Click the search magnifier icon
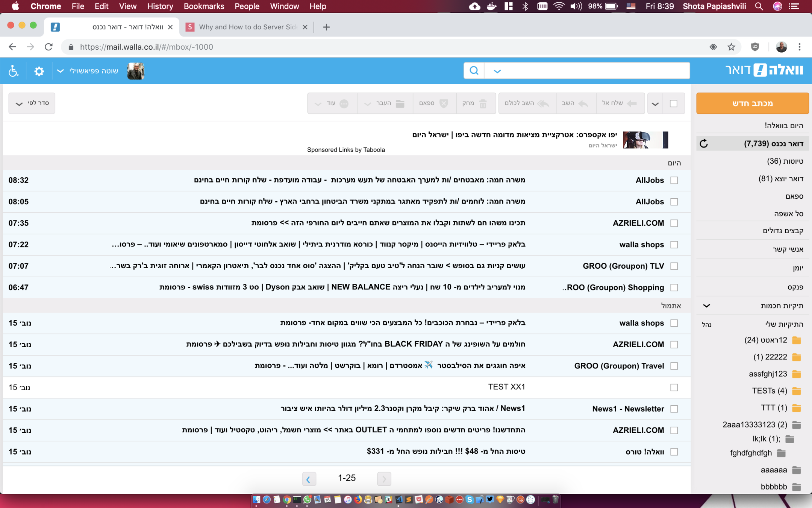Image resolution: width=812 pixels, height=508 pixels. [474, 70]
